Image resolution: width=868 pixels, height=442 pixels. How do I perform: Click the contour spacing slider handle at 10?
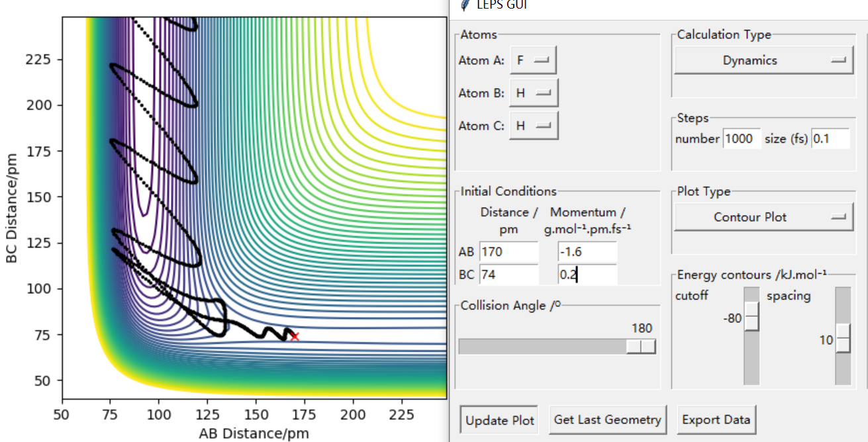(x=843, y=339)
